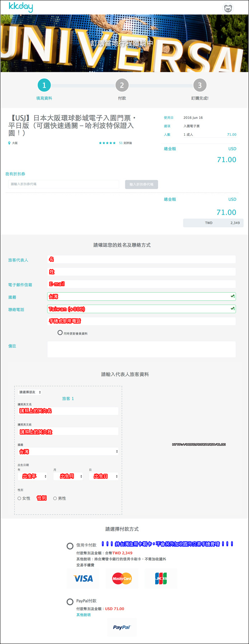Click the coupon code input field
Screen dimensions: 249x644
pos(64,184)
